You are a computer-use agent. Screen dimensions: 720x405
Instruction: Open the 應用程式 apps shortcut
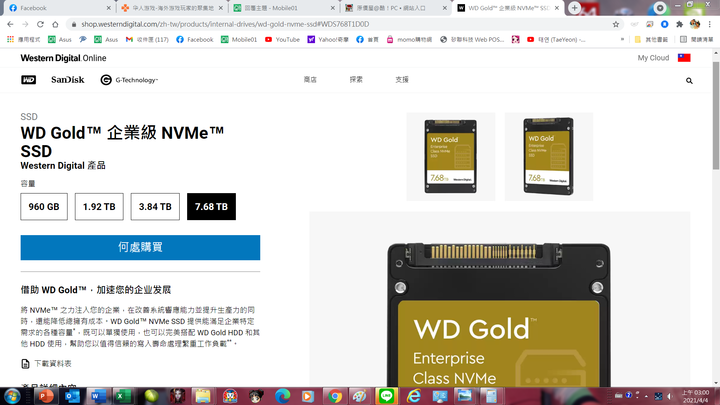tap(23, 39)
